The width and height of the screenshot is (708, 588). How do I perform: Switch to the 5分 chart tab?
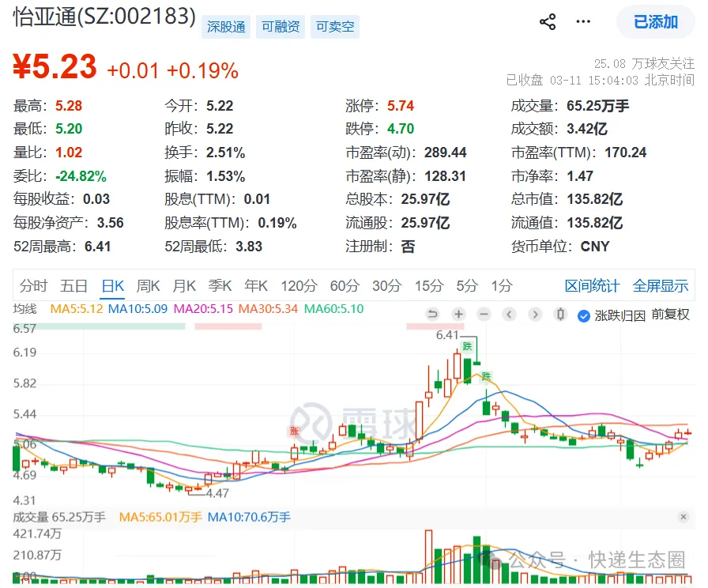click(x=467, y=286)
